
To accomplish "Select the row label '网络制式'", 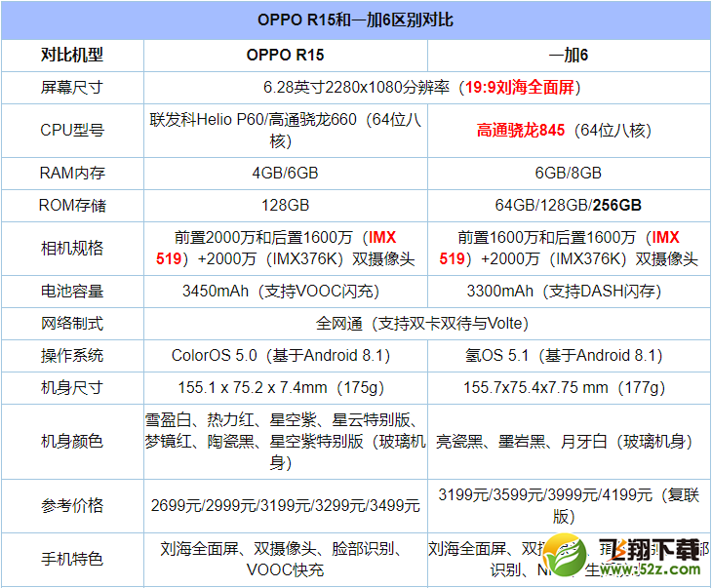I will 72,324.
